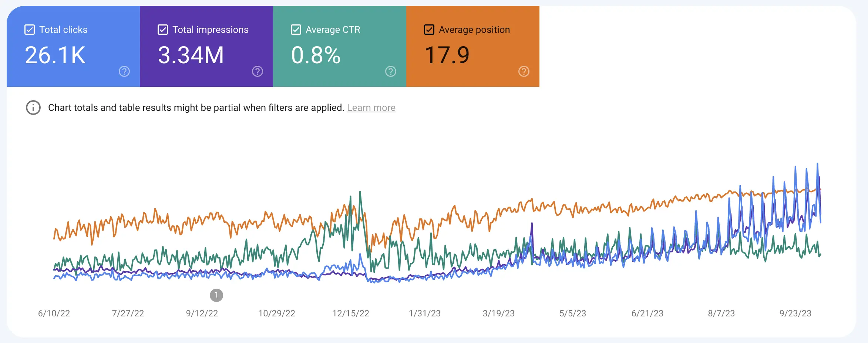Open help icon on Total clicks card
The width and height of the screenshot is (868, 343).
124,71
